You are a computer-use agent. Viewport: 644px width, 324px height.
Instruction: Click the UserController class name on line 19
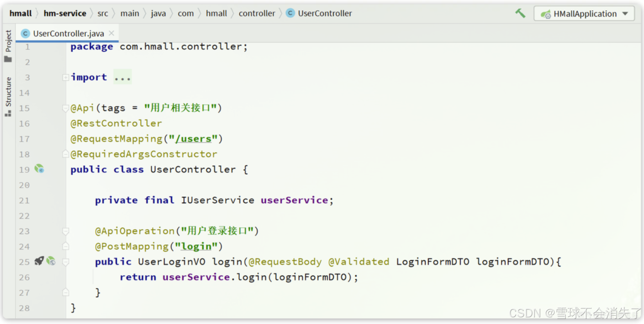click(193, 169)
